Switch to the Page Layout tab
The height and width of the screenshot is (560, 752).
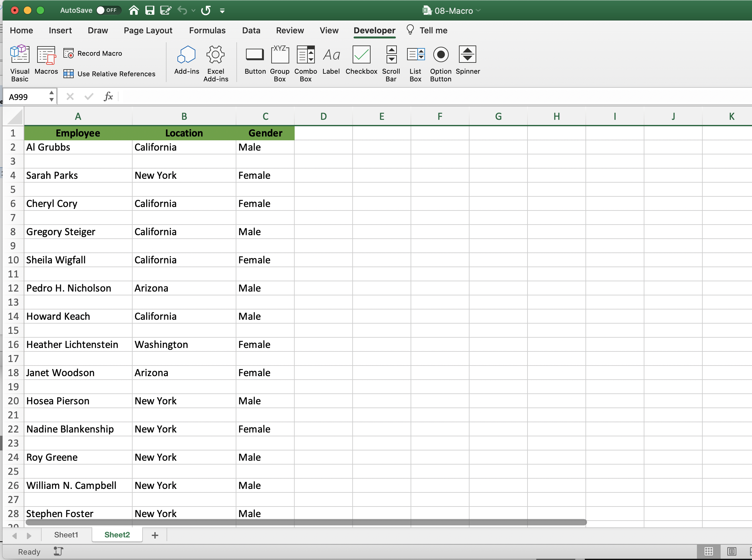coord(148,30)
